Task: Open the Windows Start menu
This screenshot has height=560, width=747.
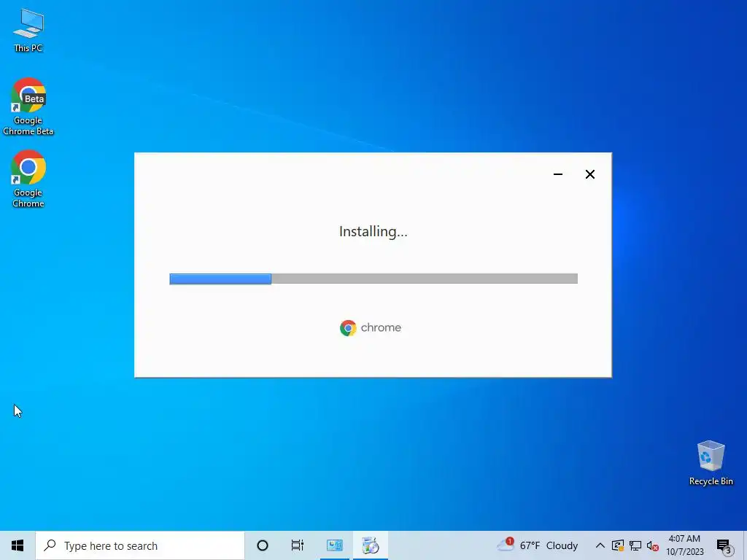Action: click(x=18, y=545)
